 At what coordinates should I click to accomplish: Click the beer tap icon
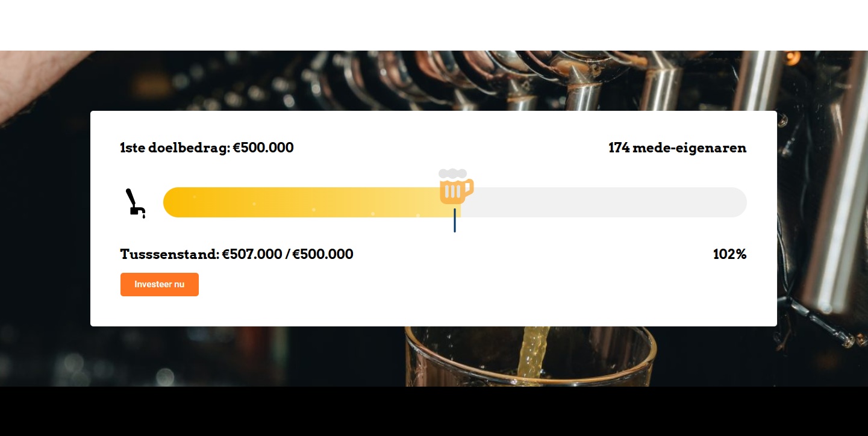pyautogui.click(x=135, y=203)
